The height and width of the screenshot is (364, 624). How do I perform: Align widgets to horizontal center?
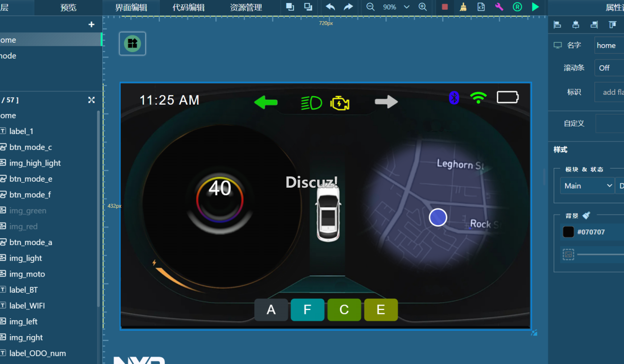576,25
